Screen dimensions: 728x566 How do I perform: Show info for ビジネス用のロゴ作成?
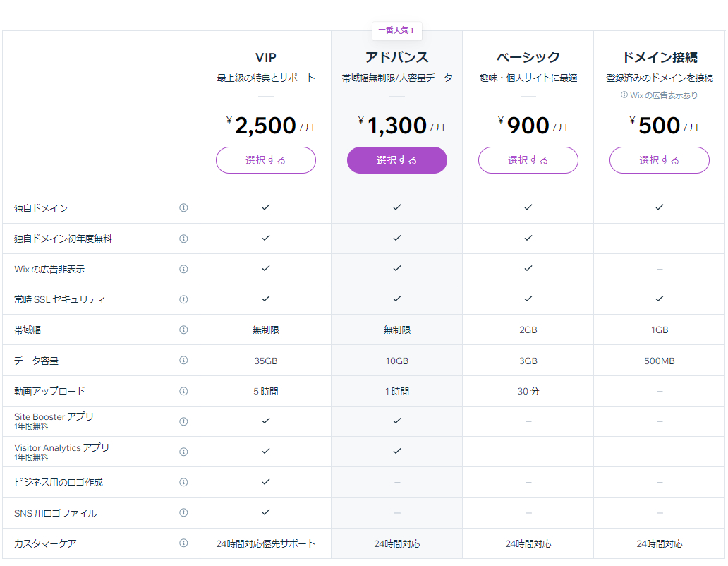point(183,482)
